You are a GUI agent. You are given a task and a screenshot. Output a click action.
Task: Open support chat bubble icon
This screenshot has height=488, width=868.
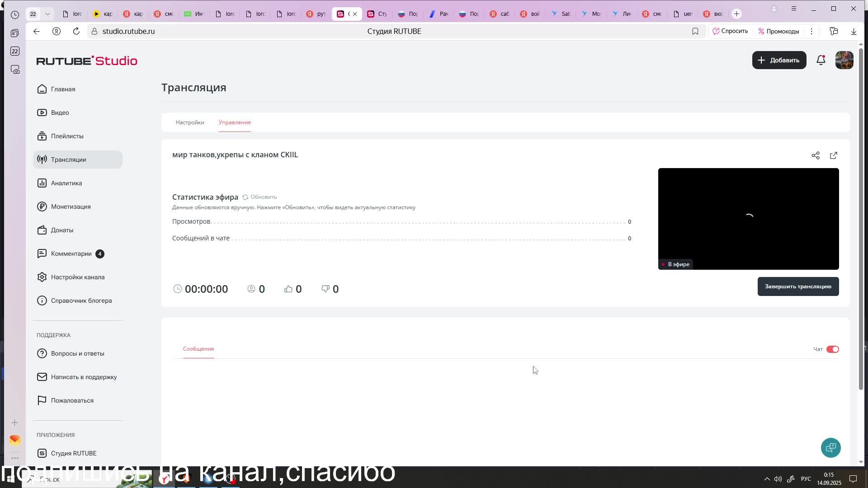830,448
